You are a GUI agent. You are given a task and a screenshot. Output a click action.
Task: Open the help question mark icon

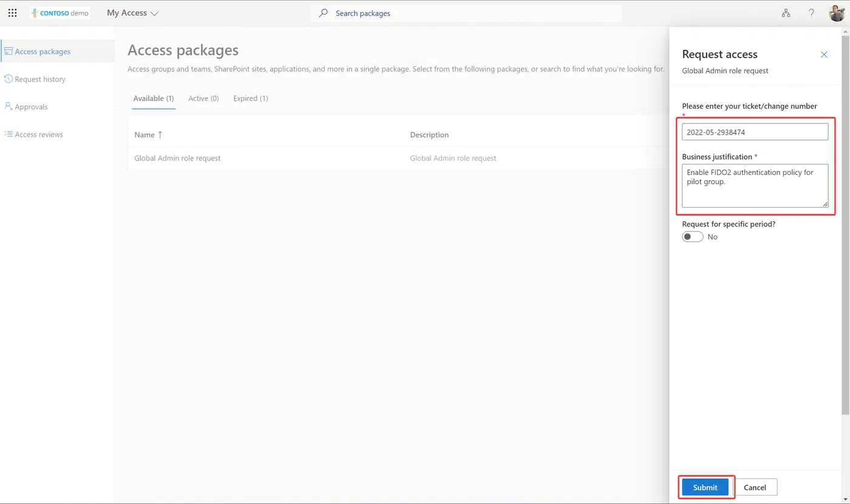[x=811, y=13]
